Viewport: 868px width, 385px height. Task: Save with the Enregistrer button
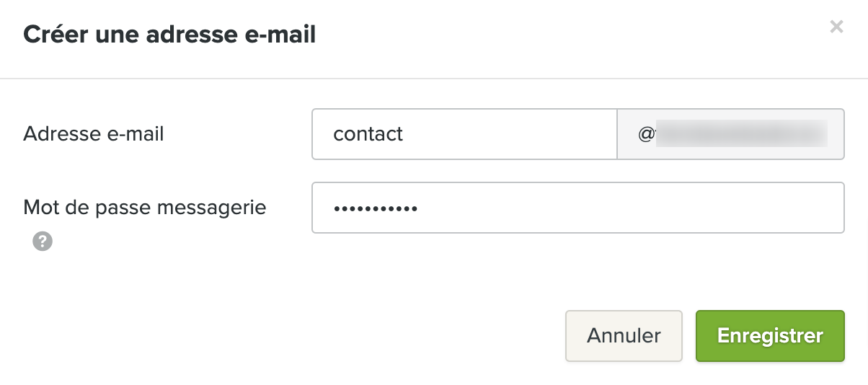[x=769, y=335]
